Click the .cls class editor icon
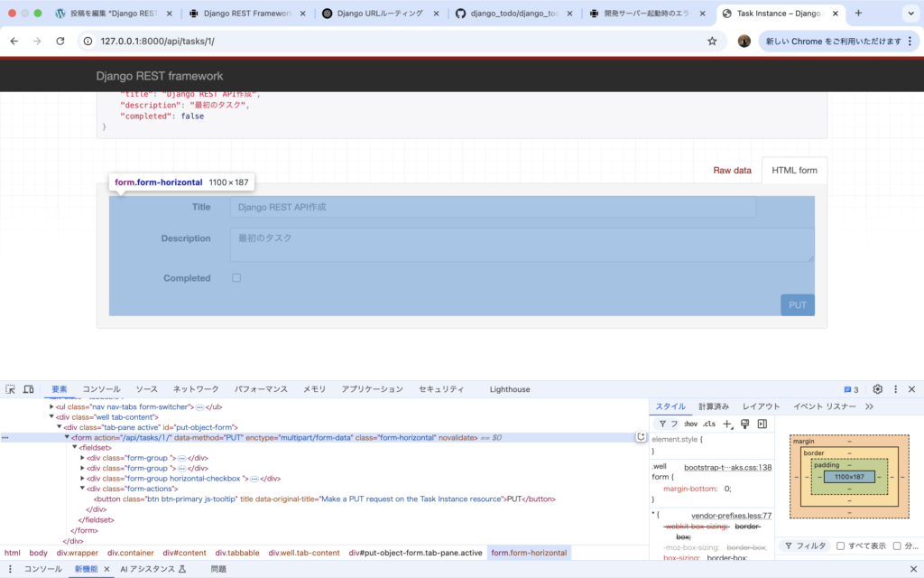The image size is (924, 578). tap(710, 424)
